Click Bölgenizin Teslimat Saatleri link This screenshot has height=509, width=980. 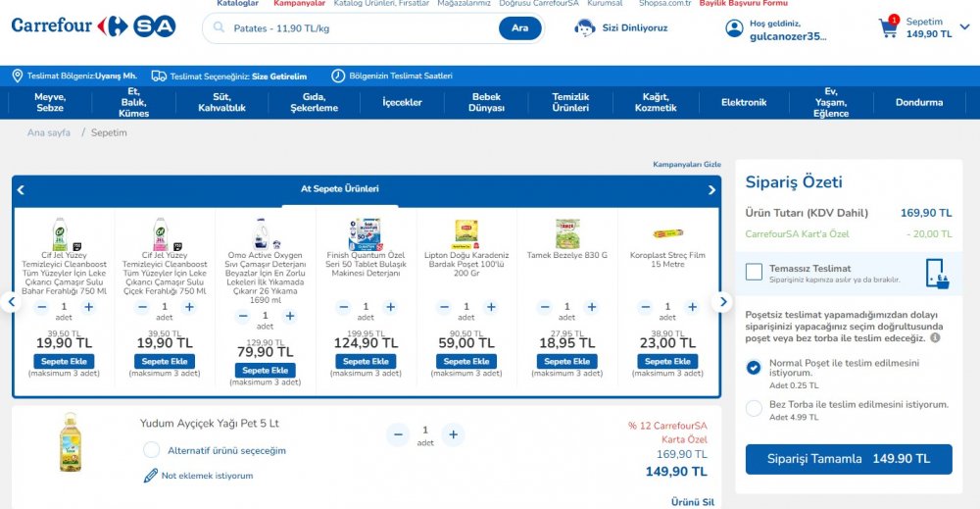tap(401, 76)
